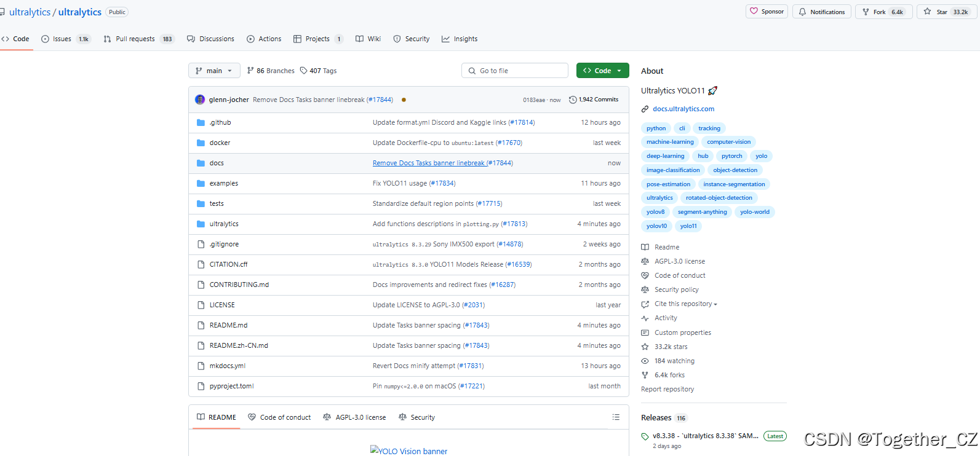Screen dimensions: 980x456
Task: Click glenn-jocher's avatar image
Action: [200, 100]
